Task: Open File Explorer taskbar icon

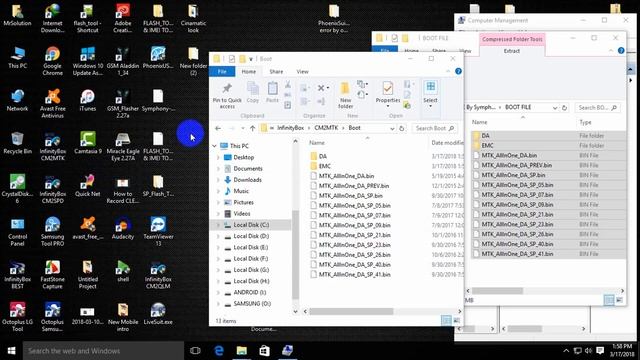Action: pyautogui.click(x=242, y=351)
